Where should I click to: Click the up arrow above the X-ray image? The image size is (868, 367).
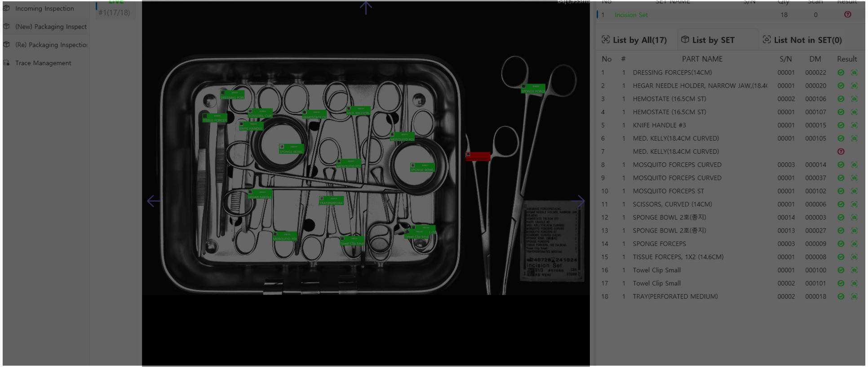pos(366,7)
